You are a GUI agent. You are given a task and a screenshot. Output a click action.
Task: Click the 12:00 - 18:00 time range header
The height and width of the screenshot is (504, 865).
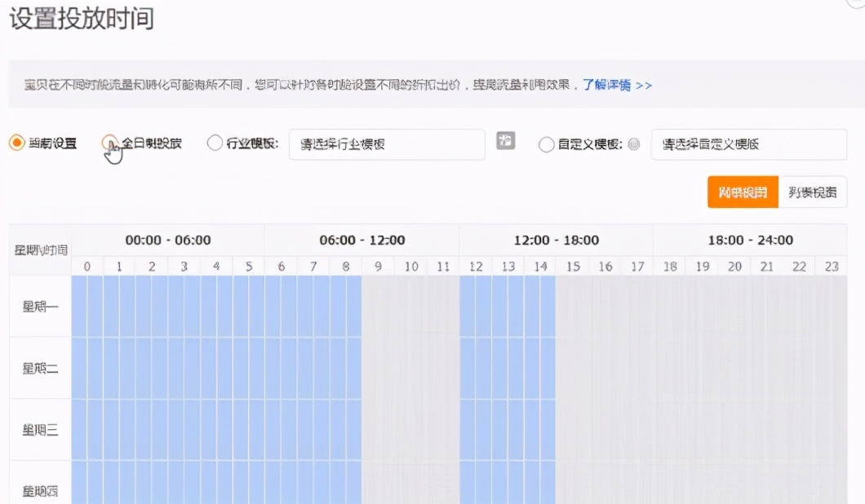tap(557, 240)
